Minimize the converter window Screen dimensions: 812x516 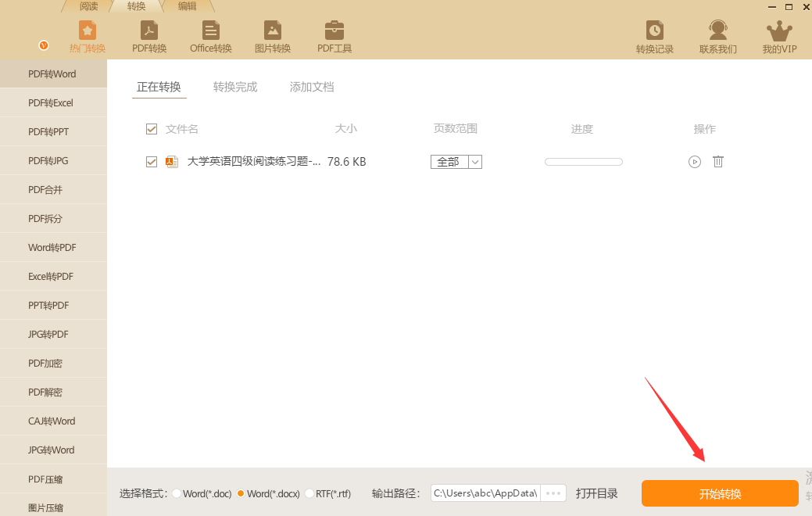(x=772, y=7)
